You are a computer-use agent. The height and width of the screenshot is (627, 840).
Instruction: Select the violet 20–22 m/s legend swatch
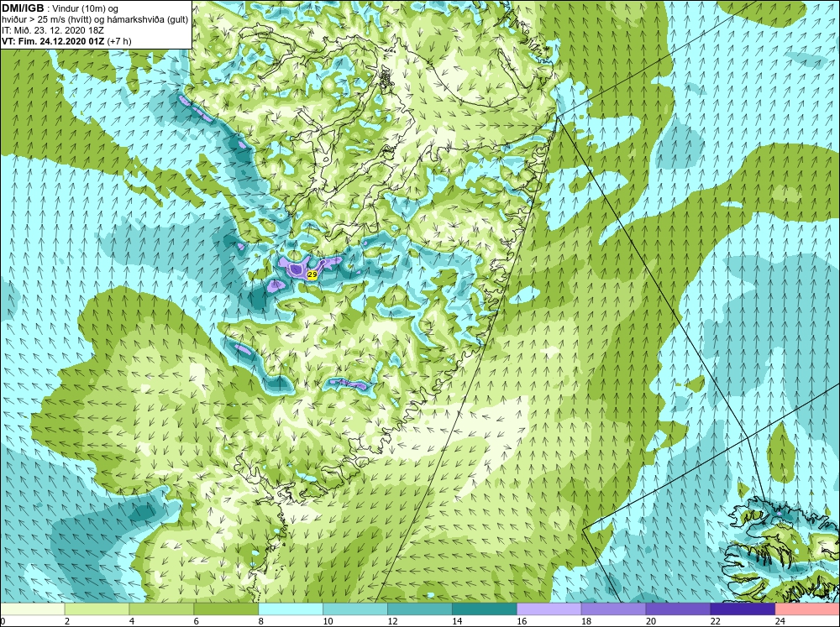click(x=678, y=609)
